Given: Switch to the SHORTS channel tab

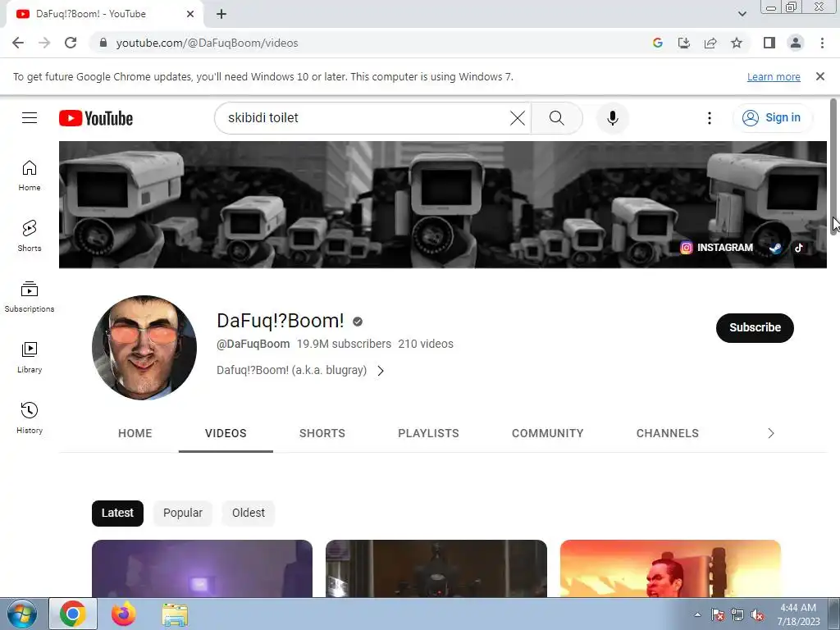Looking at the screenshot, I should (x=322, y=433).
